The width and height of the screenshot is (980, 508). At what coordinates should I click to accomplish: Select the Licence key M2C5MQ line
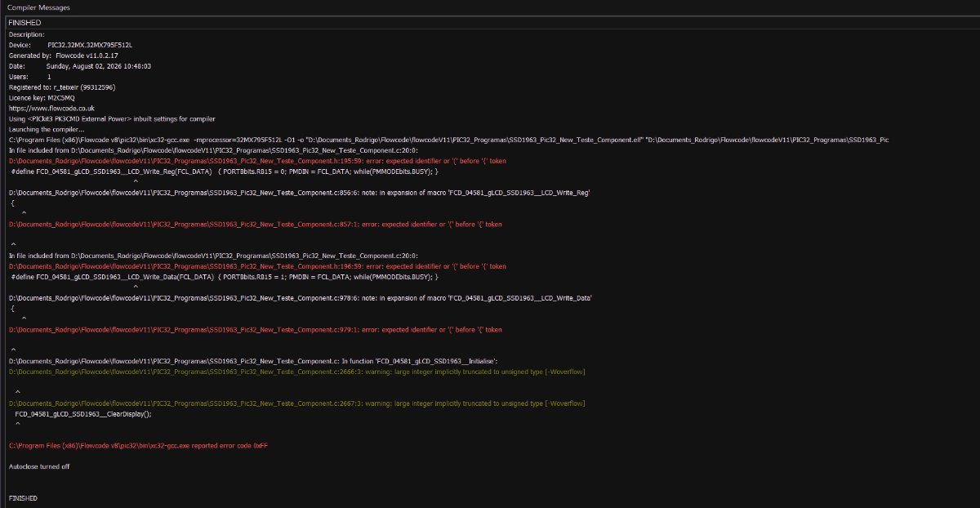41,97
